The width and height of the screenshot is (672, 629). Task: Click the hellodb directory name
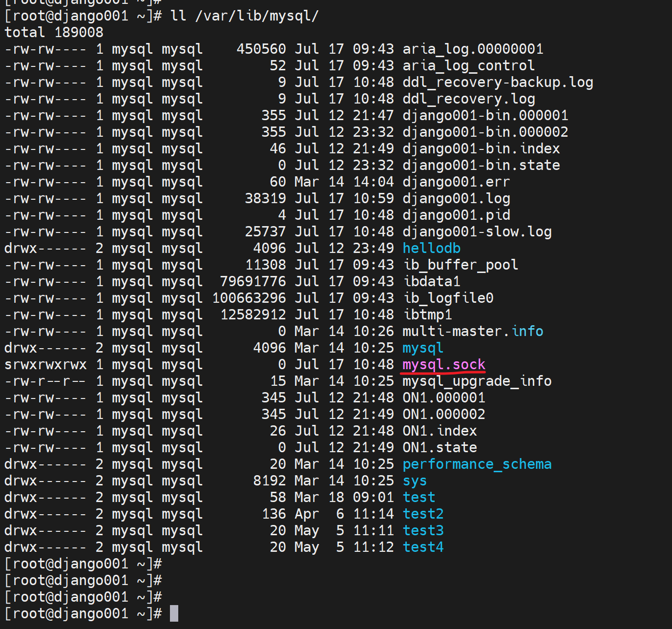point(431,249)
